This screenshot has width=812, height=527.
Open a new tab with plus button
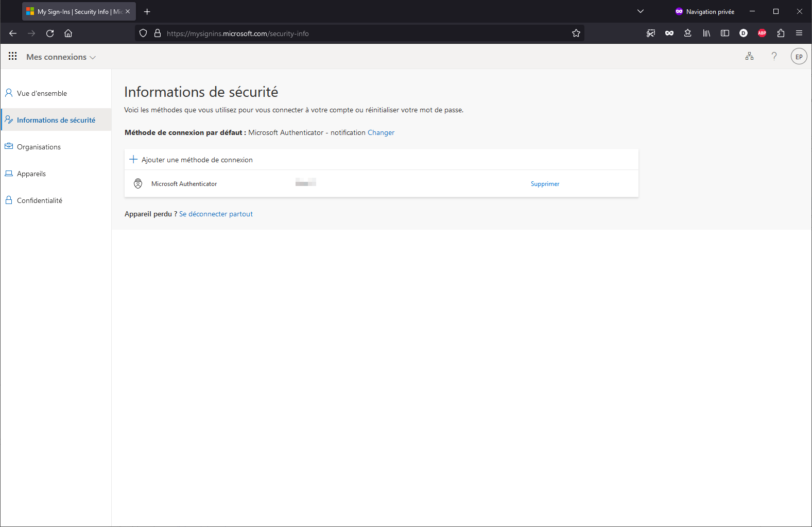pos(147,11)
